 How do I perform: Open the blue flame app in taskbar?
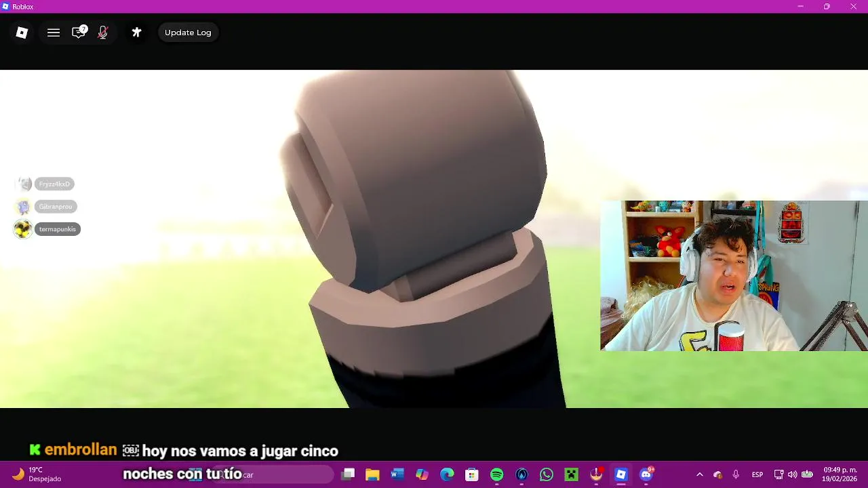click(521, 474)
